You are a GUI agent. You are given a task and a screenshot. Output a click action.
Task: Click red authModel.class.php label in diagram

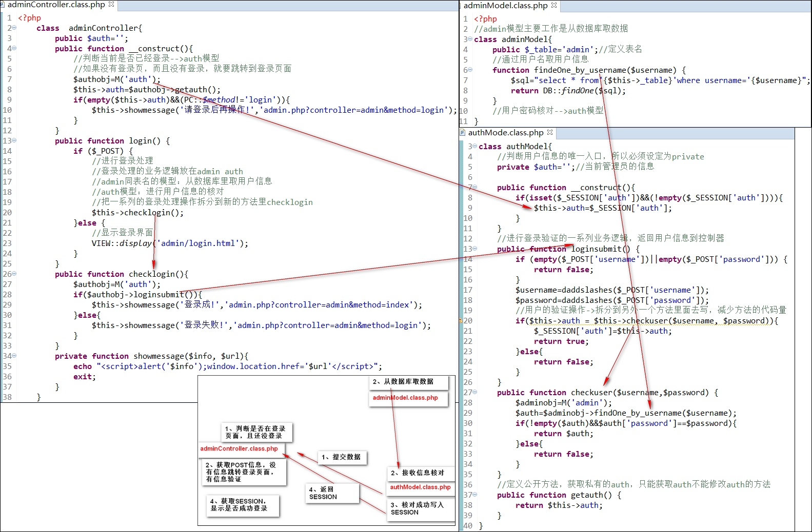[x=420, y=487]
